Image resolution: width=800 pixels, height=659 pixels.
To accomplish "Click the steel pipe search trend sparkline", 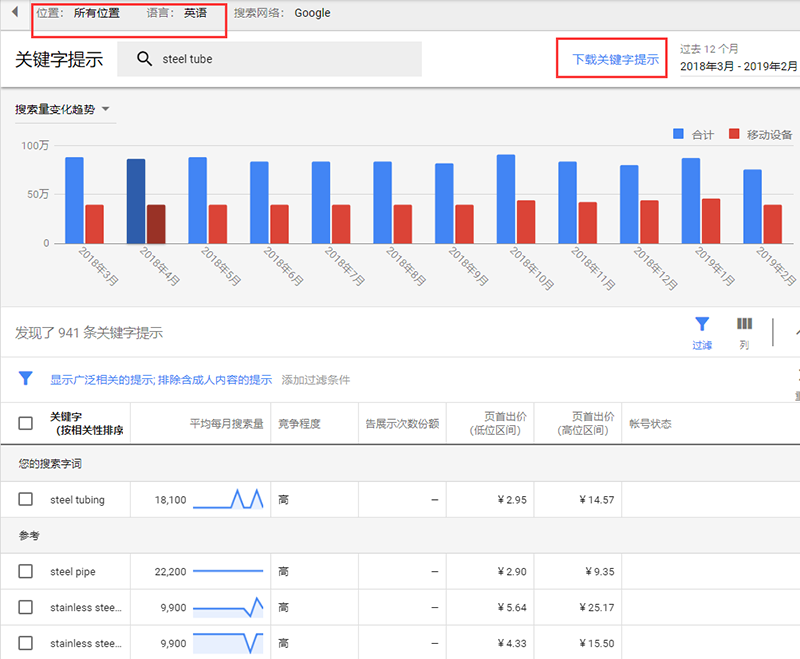I will pos(228,571).
